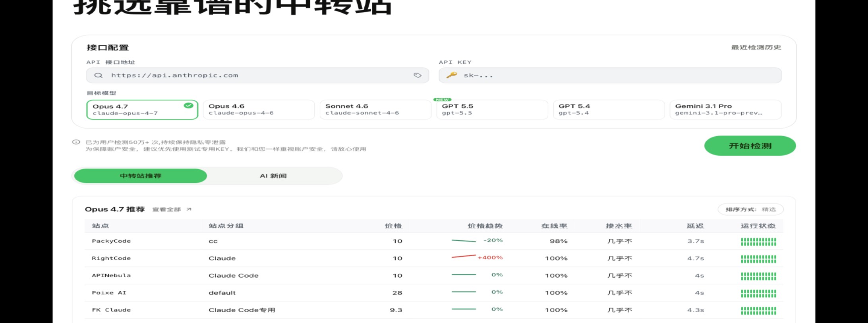This screenshot has height=323, width=868.
Task: Click Claude Code专用 group cell
Action: tap(242, 310)
